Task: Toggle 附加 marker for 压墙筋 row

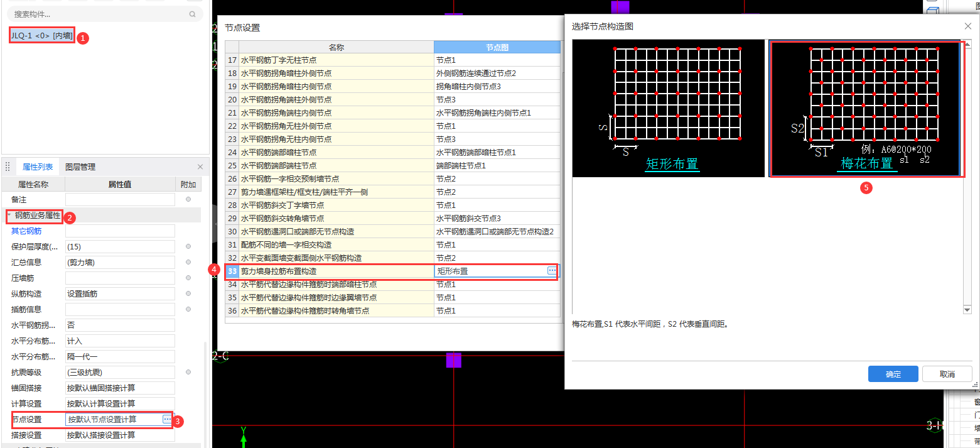Action: (x=188, y=278)
